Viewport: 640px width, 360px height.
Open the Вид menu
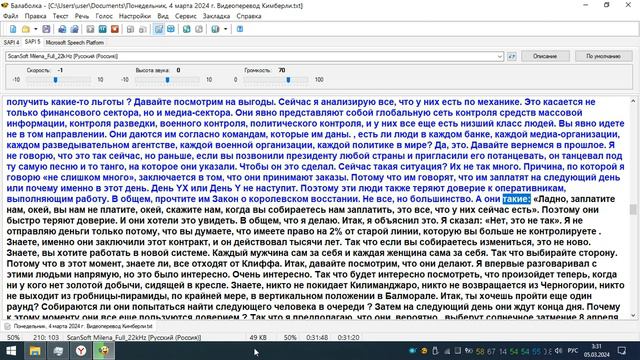click(x=162, y=16)
